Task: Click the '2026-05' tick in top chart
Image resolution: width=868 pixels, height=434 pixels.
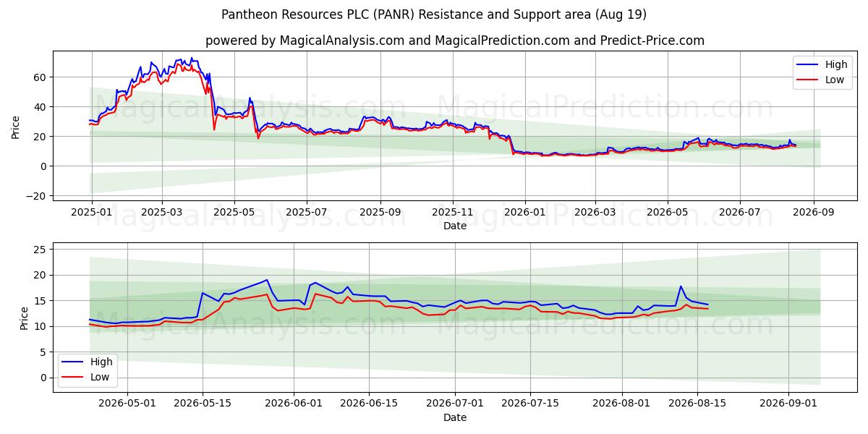Action: tap(668, 213)
